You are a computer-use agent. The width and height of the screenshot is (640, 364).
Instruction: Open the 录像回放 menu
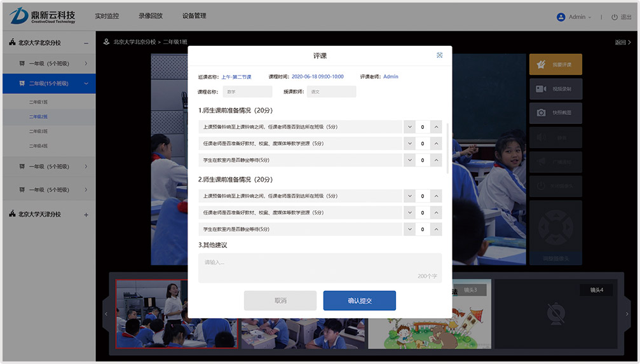coord(151,16)
